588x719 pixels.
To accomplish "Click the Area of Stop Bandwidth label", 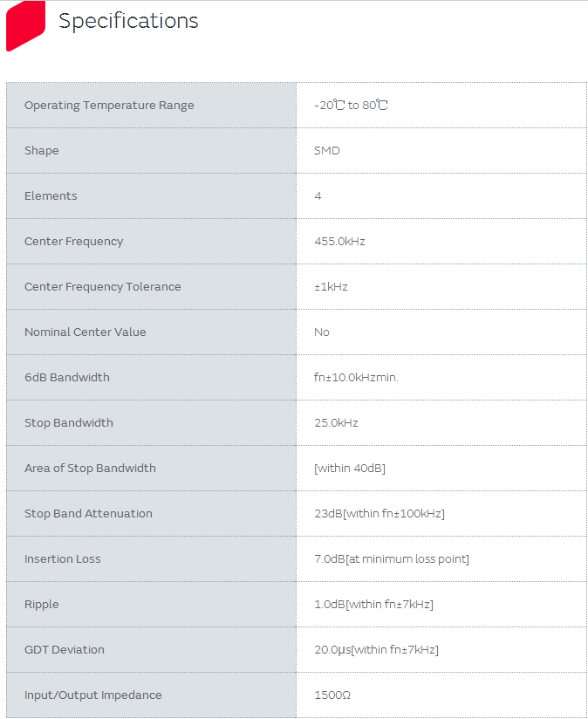I will tap(90, 469).
